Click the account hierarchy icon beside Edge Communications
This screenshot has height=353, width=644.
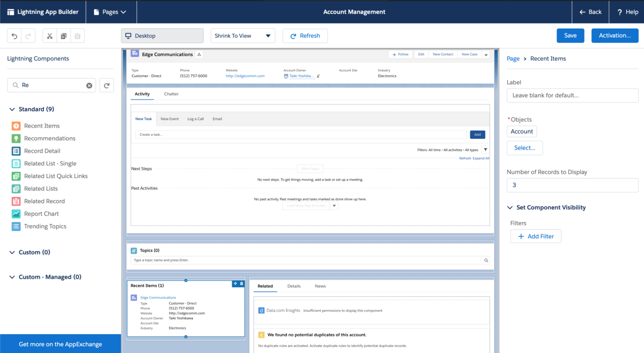tap(199, 54)
